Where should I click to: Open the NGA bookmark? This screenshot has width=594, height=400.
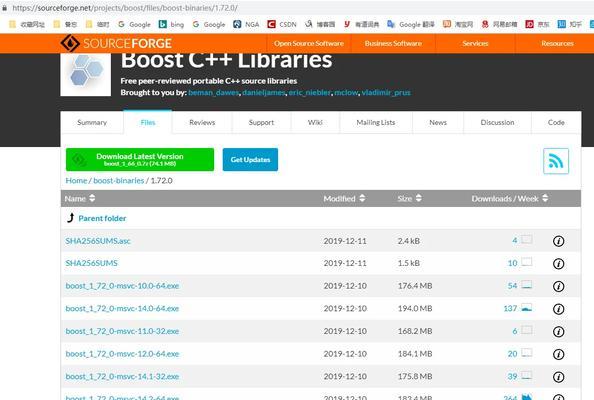point(246,24)
